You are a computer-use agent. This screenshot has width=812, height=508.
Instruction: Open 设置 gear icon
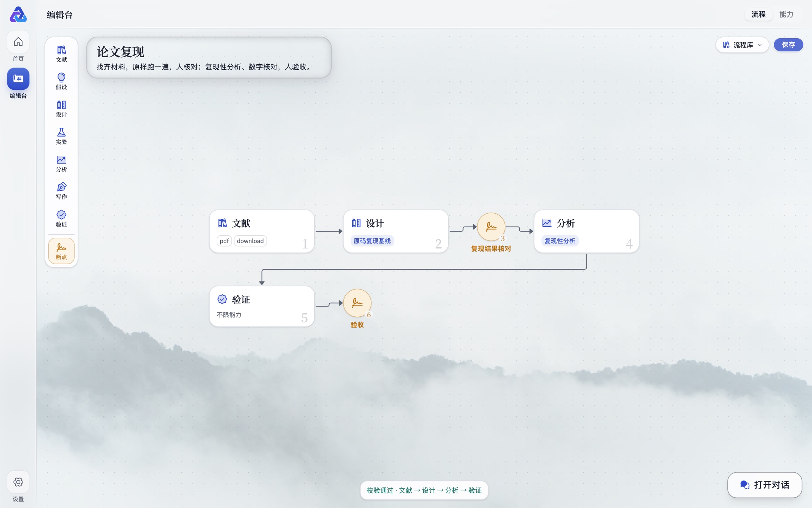[18, 482]
